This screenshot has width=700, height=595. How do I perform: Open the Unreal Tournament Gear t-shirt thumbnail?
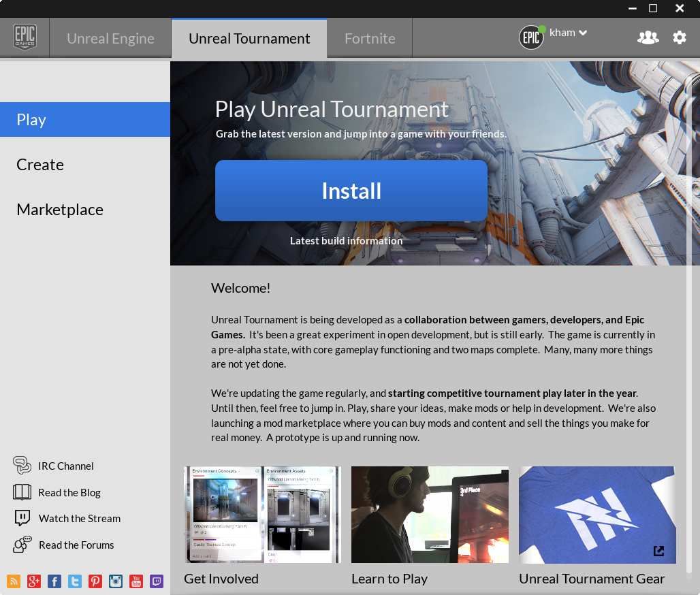pos(597,515)
